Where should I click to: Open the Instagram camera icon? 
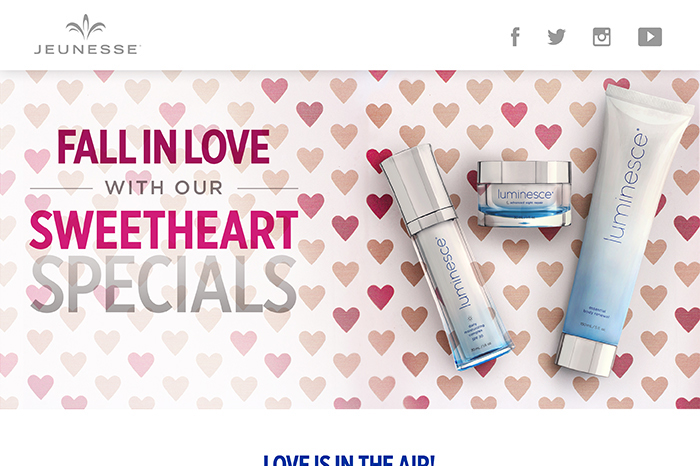point(602,37)
